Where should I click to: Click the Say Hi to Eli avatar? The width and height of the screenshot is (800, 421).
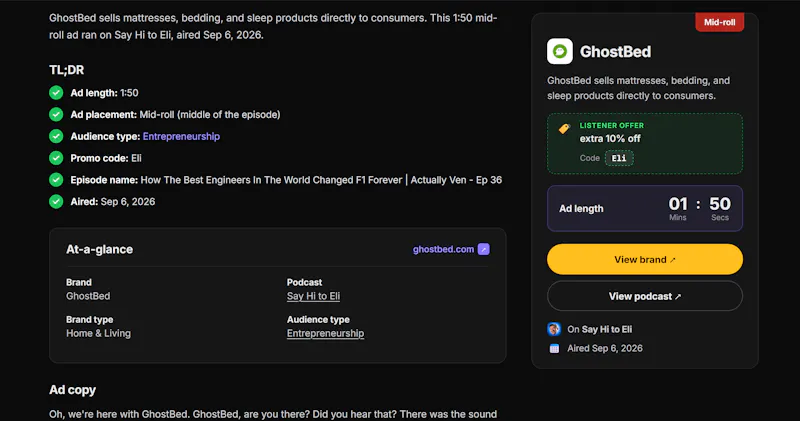[554, 329]
